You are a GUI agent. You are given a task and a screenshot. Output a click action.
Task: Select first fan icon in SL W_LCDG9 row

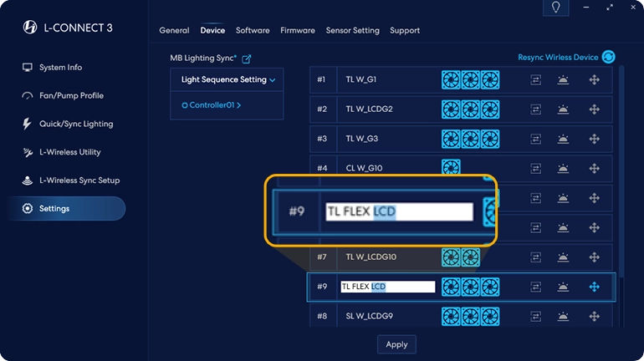click(x=451, y=316)
